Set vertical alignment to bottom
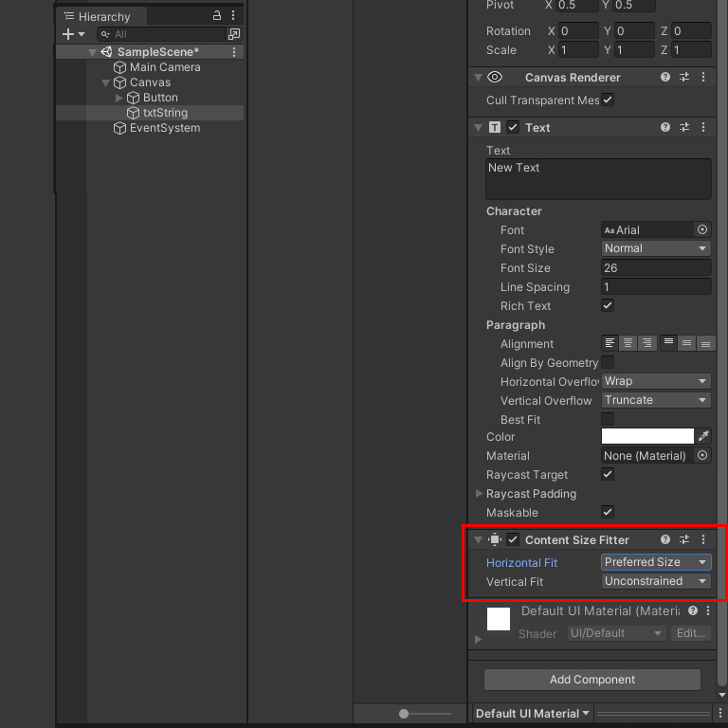 point(705,343)
